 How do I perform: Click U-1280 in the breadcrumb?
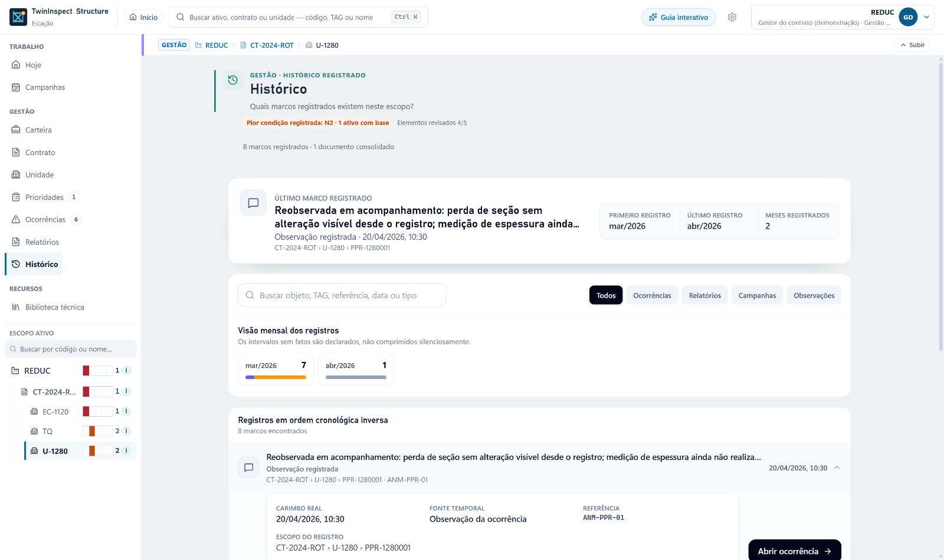[x=322, y=45]
